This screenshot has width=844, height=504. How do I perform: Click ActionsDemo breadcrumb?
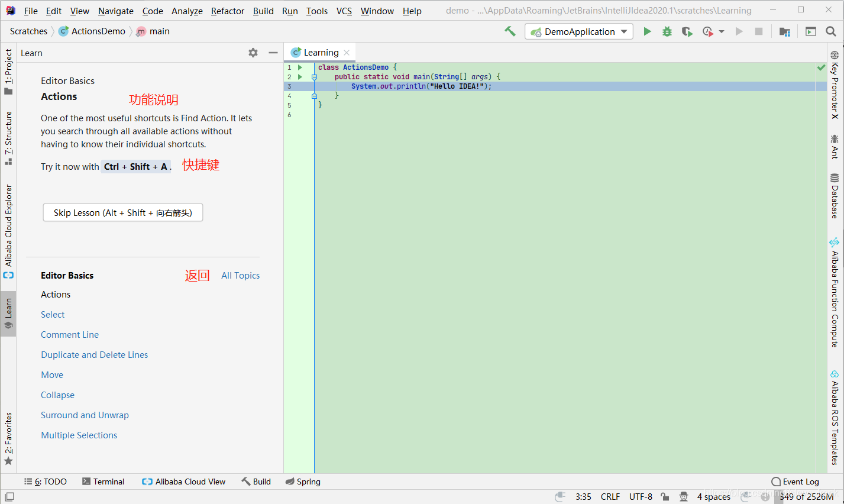[x=92, y=31]
